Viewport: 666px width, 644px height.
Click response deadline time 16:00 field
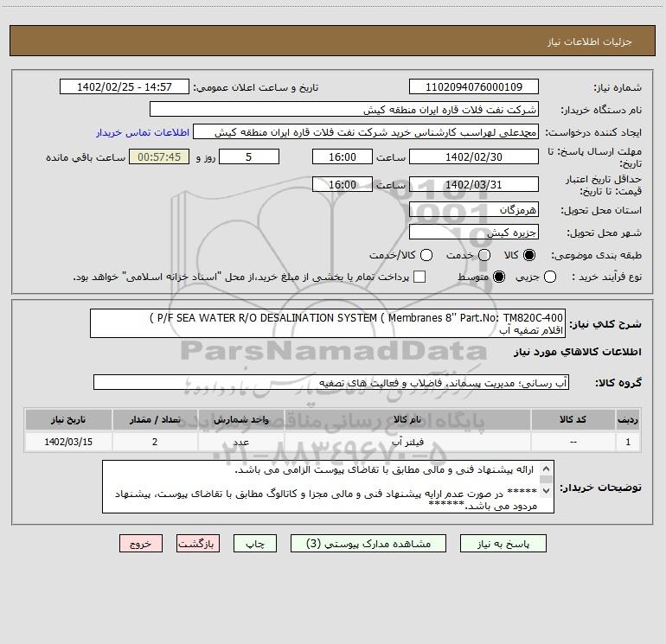click(x=343, y=157)
